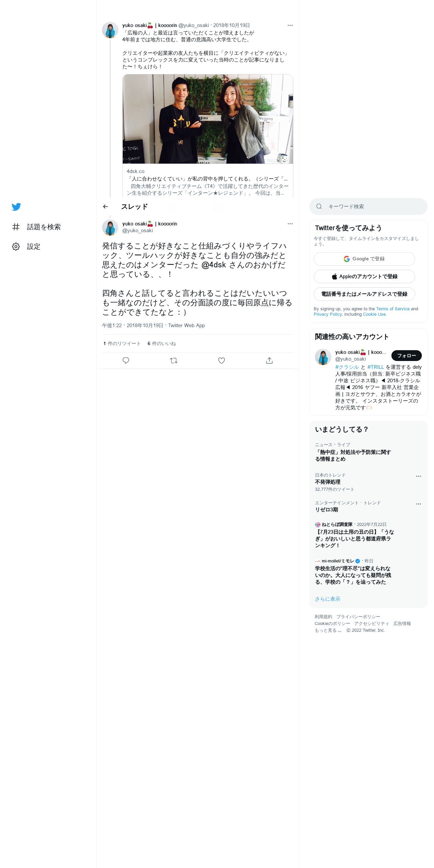Viewport: 434px width, 868px height.
Task: Open the Terms of Service link
Action: tap(393, 309)
